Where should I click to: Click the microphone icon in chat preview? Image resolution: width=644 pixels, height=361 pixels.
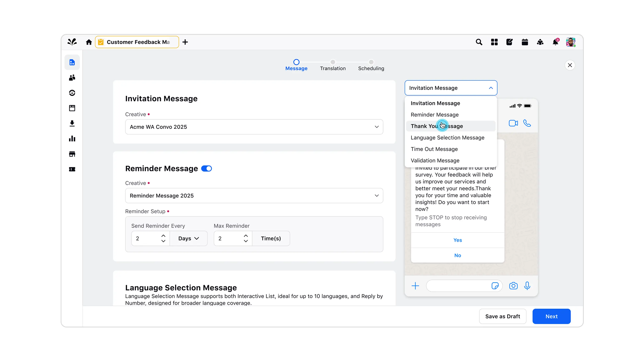click(x=527, y=286)
